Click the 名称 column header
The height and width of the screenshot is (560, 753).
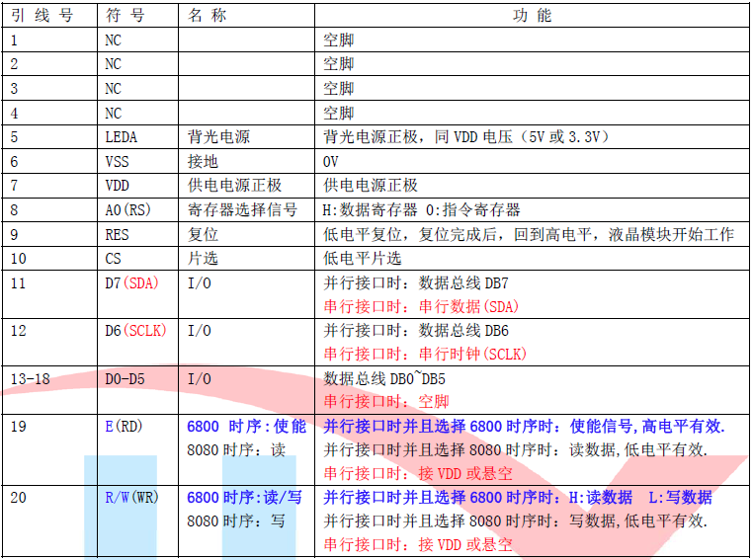207,16
